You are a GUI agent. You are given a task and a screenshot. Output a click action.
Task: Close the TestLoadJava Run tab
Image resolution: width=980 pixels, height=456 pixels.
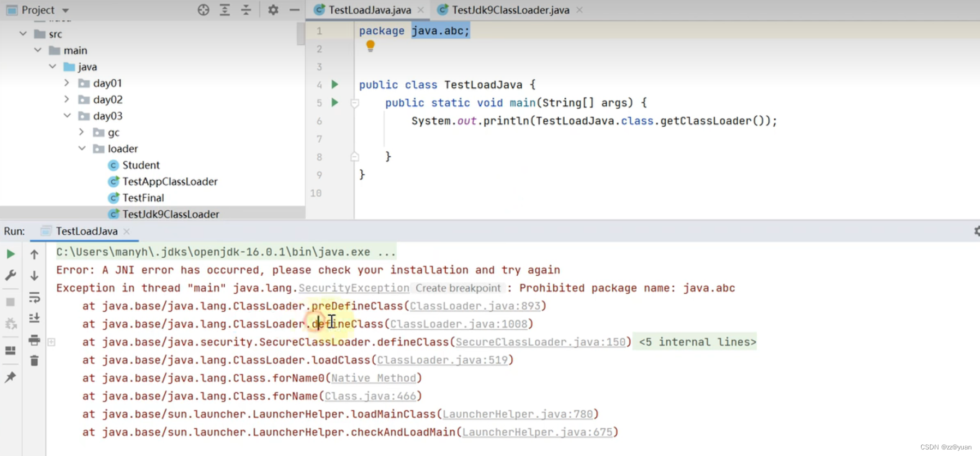click(127, 231)
